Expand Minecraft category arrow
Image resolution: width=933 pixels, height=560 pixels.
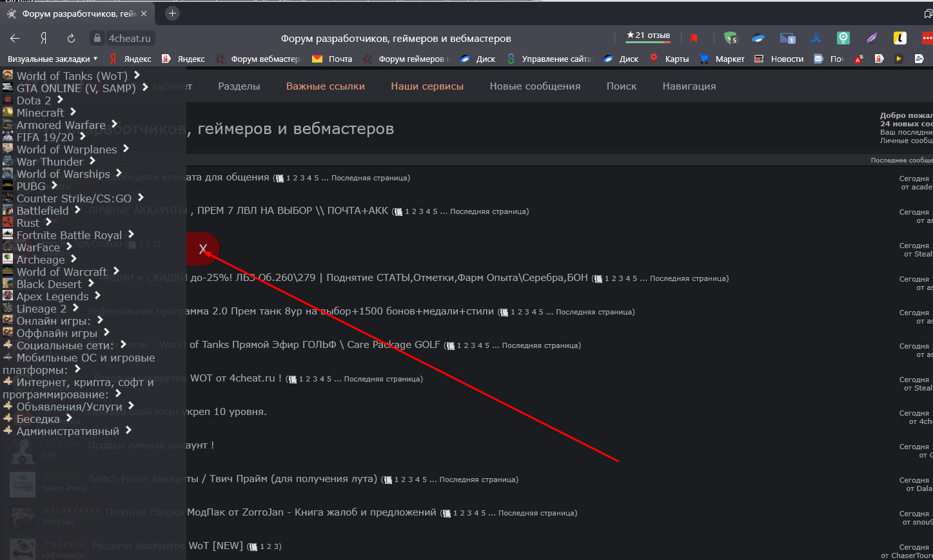[73, 111]
